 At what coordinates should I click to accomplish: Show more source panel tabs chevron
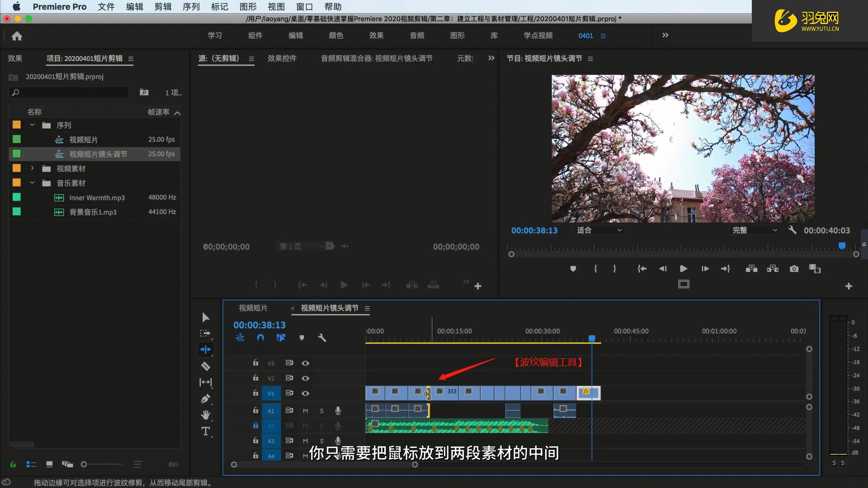[x=491, y=58]
